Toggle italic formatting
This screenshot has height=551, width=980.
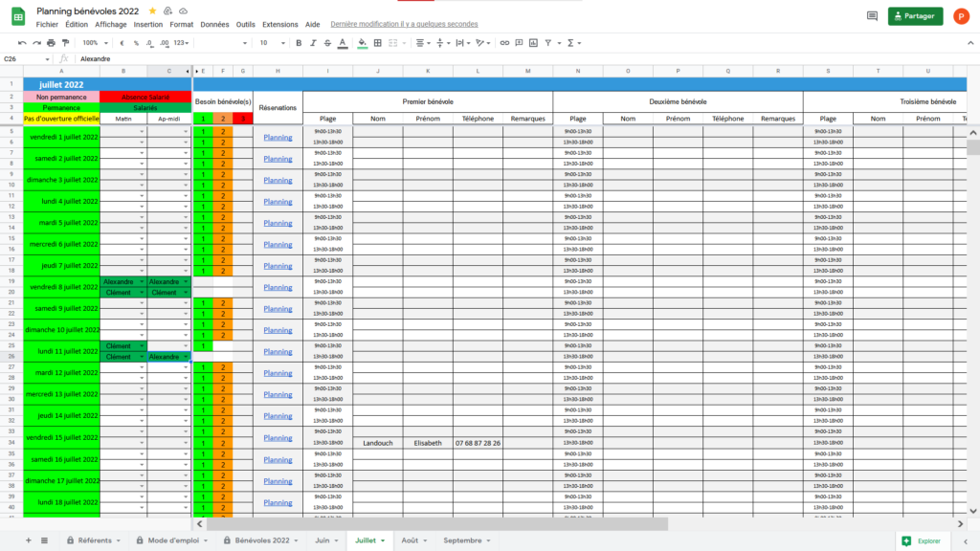coord(311,43)
